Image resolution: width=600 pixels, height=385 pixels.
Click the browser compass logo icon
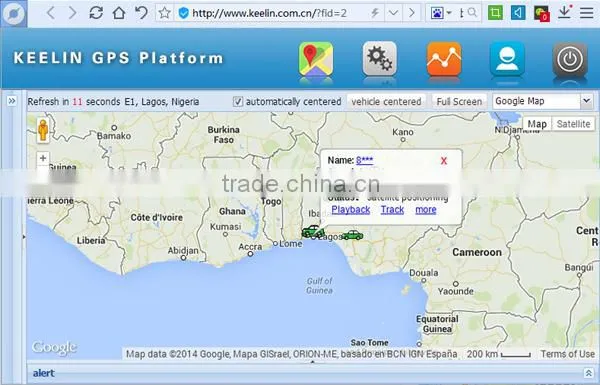pyautogui.click(x=14, y=14)
